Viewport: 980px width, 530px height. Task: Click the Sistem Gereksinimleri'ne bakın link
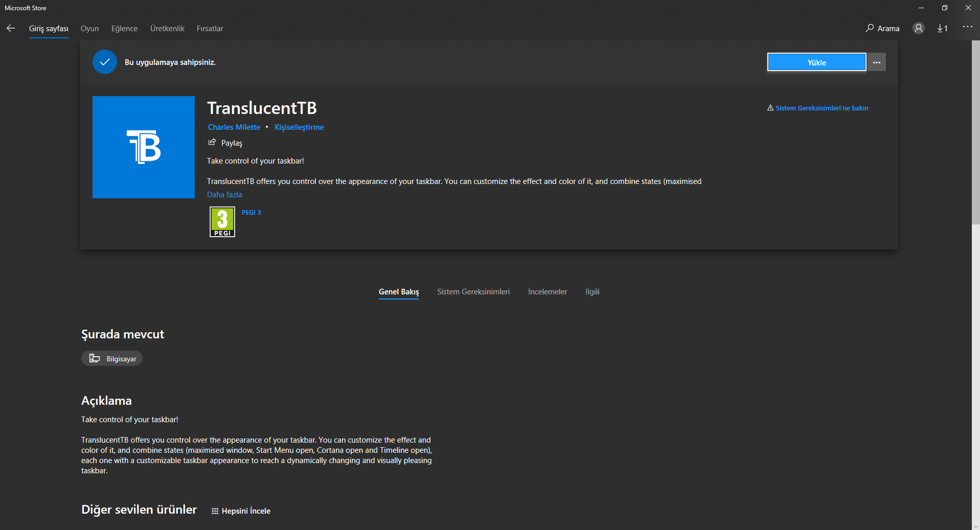(822, 108)
